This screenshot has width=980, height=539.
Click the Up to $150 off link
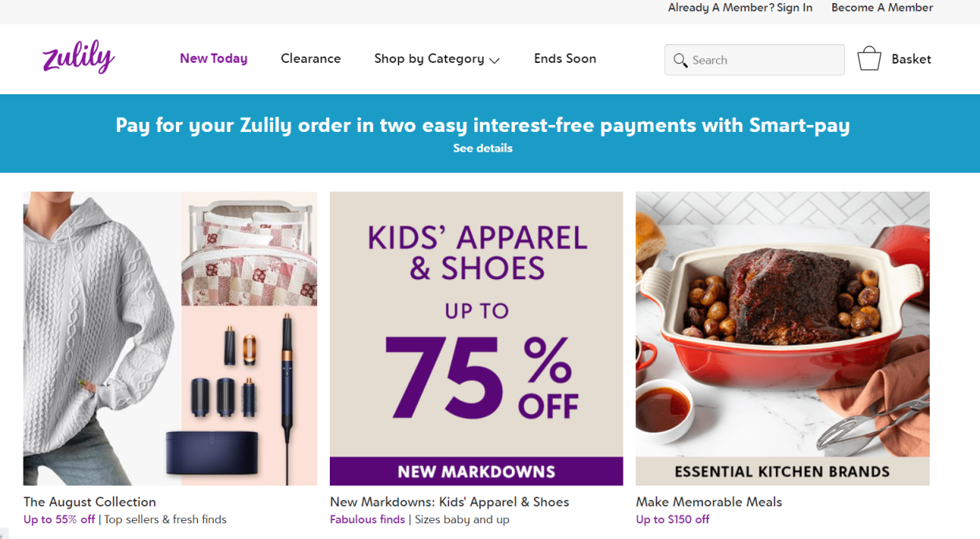672,519
